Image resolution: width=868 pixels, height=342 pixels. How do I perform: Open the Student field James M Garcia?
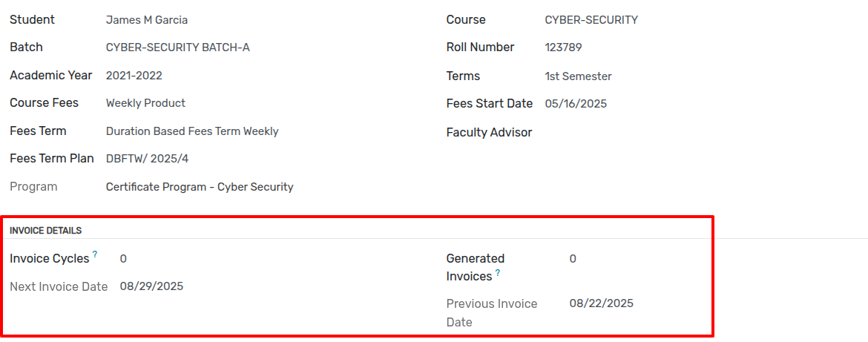pos(147,21)
